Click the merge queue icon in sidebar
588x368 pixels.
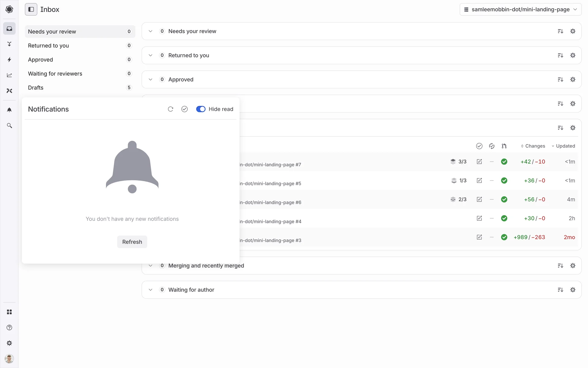click(9, 44)
